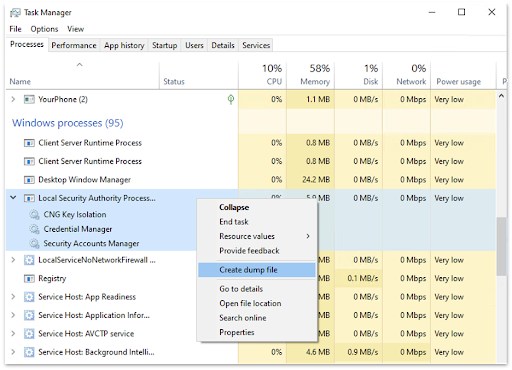Click the CNG Key Isolation gear icon
Screen dimensions: 512x370
pyautogui.click(x=34, y=215)
